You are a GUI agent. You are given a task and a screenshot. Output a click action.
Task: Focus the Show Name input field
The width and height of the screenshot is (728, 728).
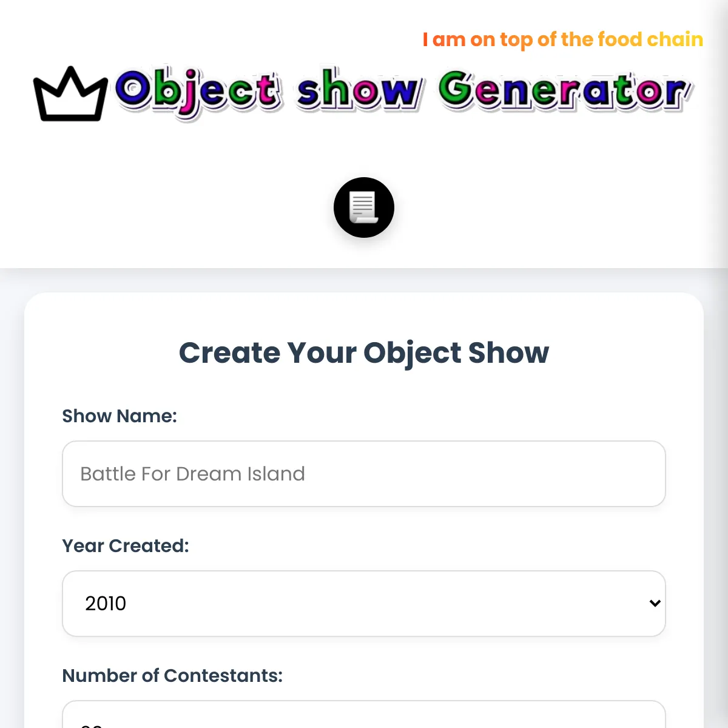coord(364,474)
